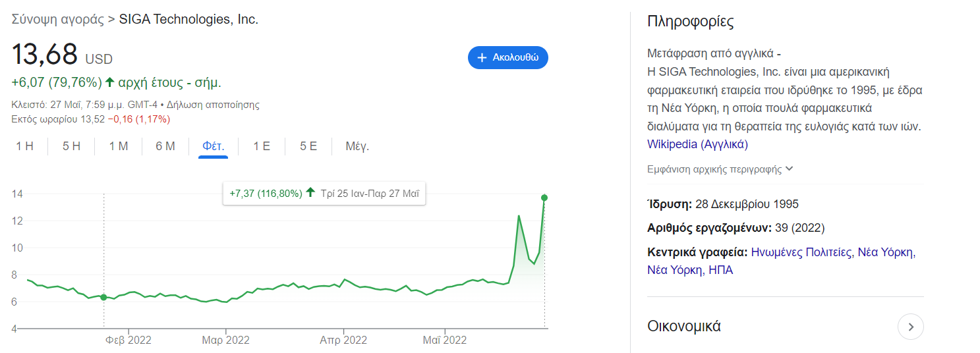Image resolution: width=980 pixels, height=353 pixels.
Task: Open the Σύνοψη αγοράς breadcrumb link
Action: pyautogui.click(x=58, y=19)
